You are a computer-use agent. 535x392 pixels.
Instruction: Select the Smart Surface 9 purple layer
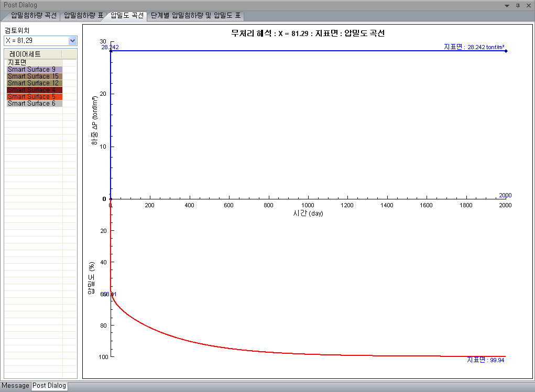click(x=32, y=70)
